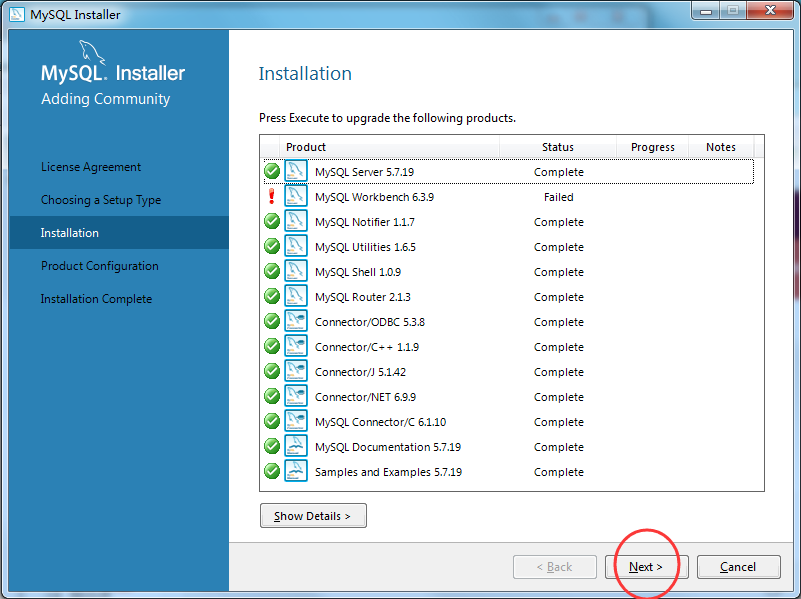801x599 pixels.
Task: Open the Installation Complete step
Action: pos(97,299)
